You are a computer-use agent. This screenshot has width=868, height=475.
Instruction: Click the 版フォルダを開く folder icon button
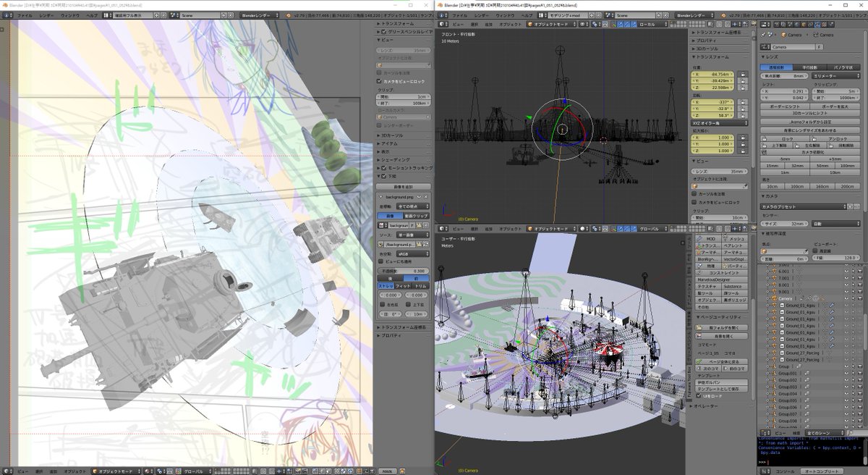click(x=723, y=327)
